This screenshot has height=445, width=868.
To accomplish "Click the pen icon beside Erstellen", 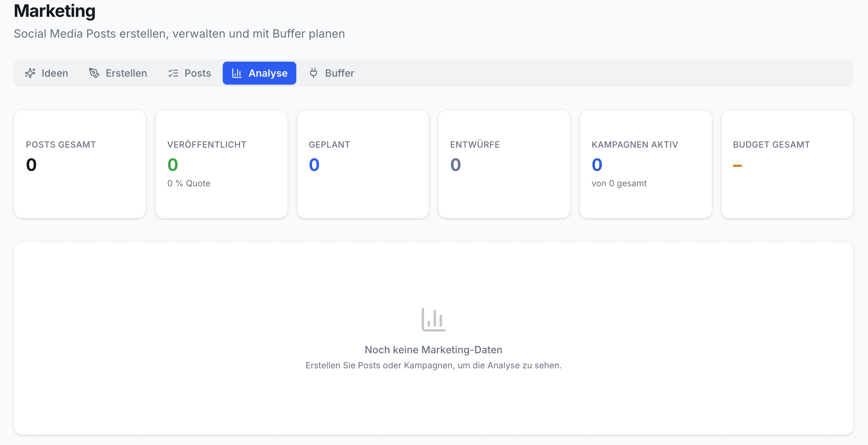I will pyautogui.click(x=94, y=73).
